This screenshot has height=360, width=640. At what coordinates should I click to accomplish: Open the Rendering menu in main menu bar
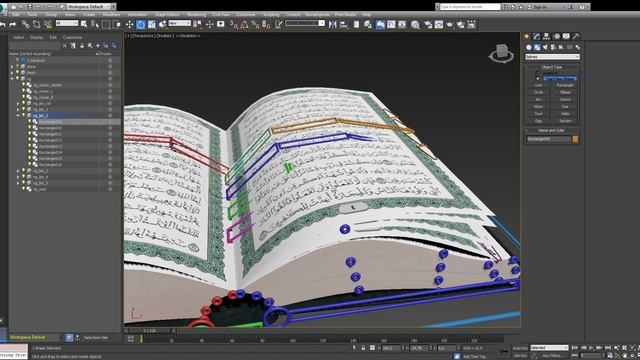196,15
